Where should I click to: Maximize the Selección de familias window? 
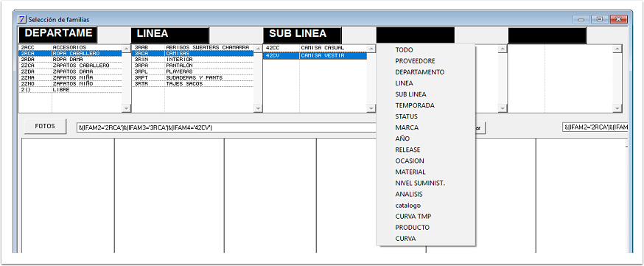point(600,19)
